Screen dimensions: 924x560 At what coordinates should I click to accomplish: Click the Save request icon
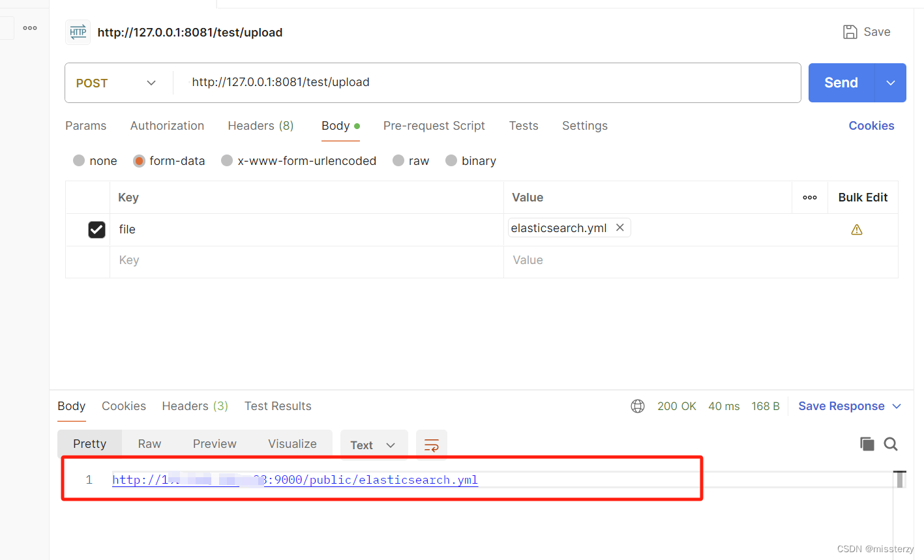pos(850,31)
